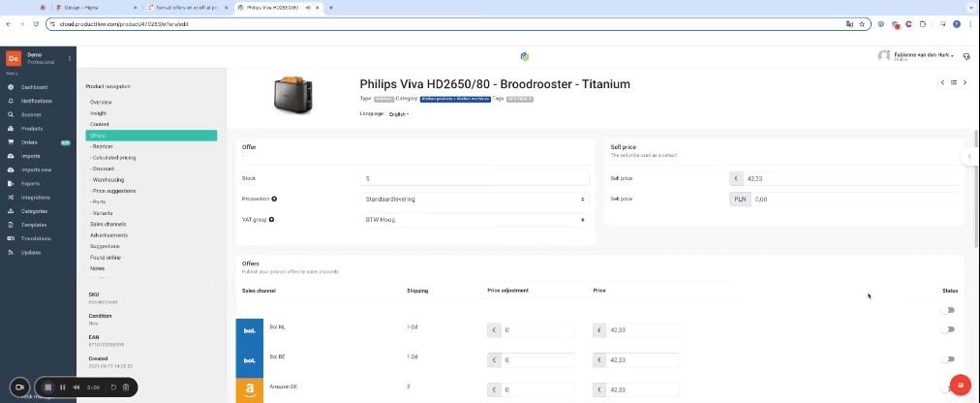Click the Stock input field
Viewport: 980px width, 403px height.
click(x=475, y=178)
